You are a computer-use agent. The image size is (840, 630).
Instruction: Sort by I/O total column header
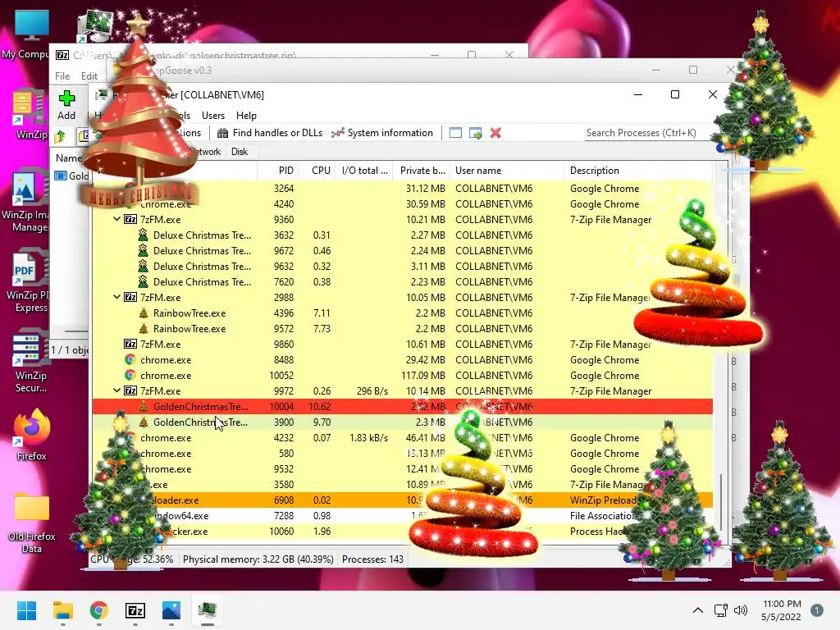click(364, 171)
